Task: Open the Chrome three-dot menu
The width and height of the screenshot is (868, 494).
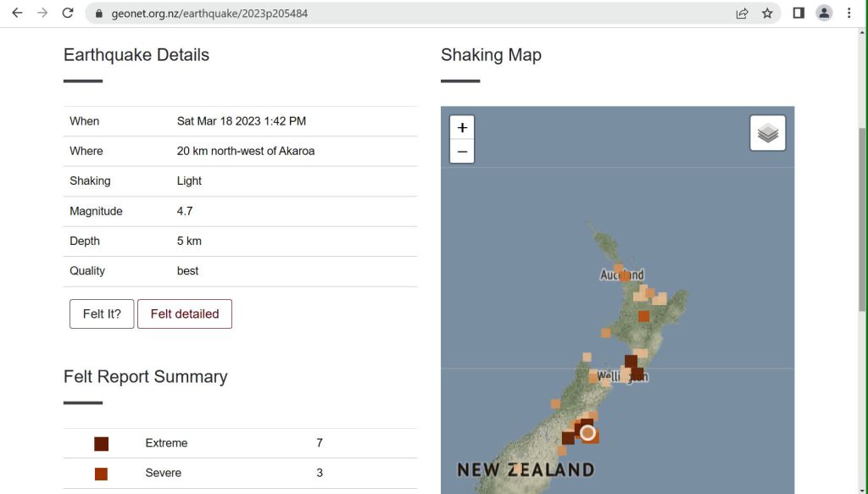Action: [849, 13]
